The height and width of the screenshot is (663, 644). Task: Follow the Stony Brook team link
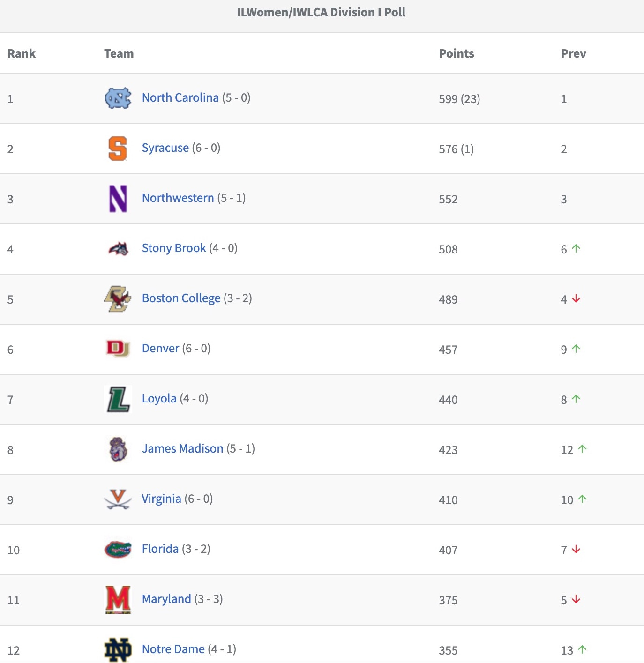coord(174,248)
